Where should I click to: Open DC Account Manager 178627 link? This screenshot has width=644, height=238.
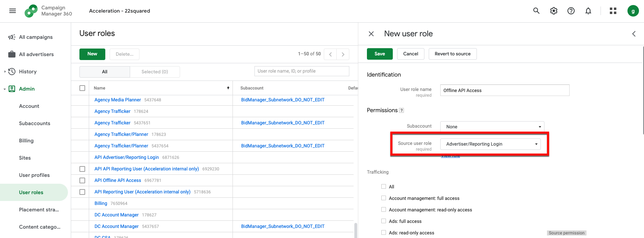coord(116,215)
